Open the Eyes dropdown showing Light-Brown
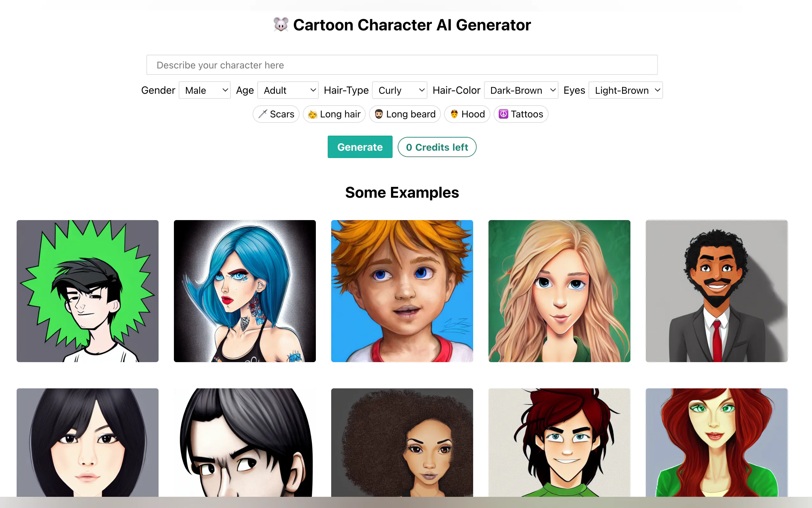 pyautogui.click(x=625, y=90)
